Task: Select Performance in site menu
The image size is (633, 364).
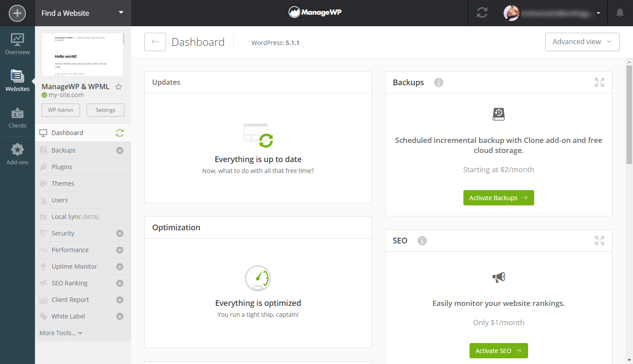Action: (x=83, y=250)
